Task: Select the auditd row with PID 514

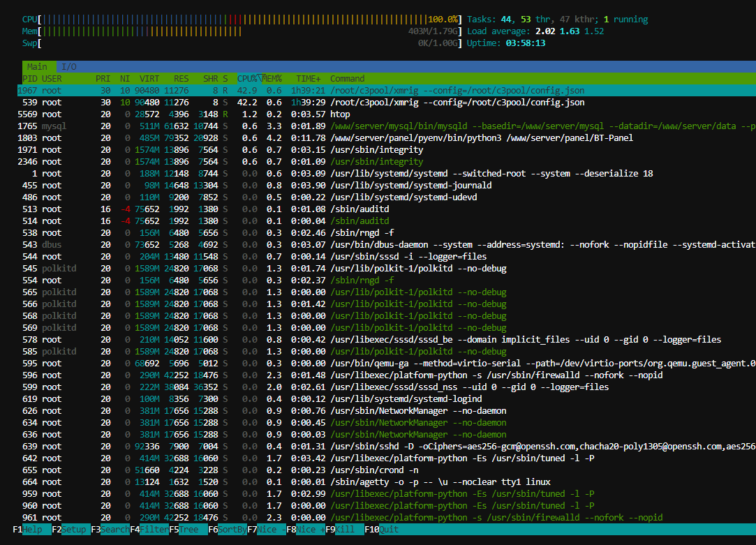Action: coord(387,221)
